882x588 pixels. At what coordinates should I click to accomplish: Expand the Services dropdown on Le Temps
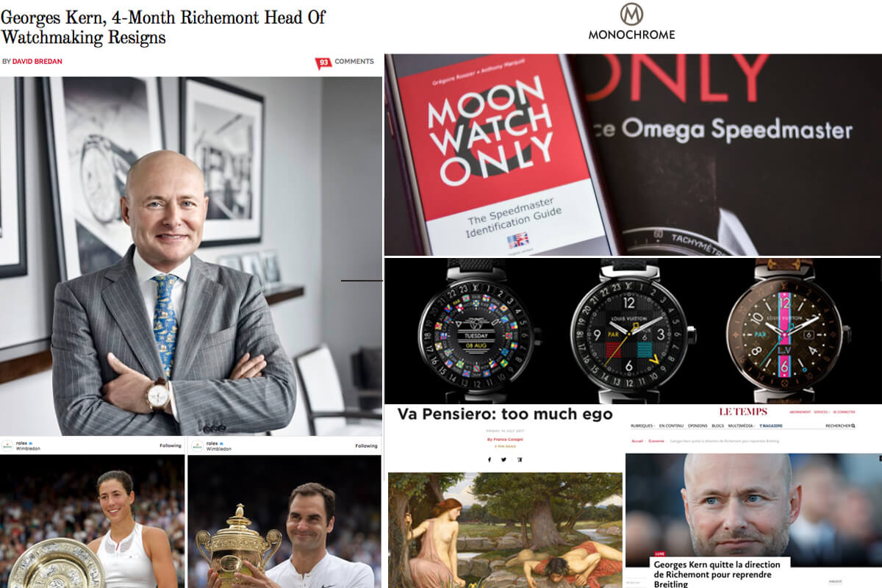click(822, 412)
